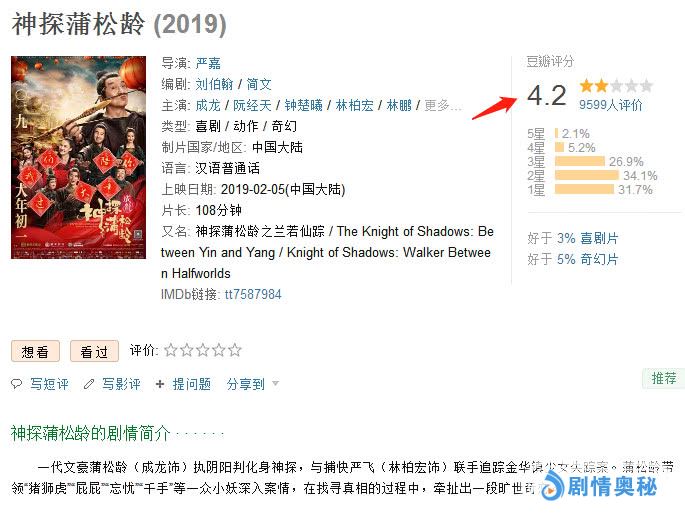
Task: Click the first rating star next to 评价
Action: pyautogui.click(x=171, y=350)
